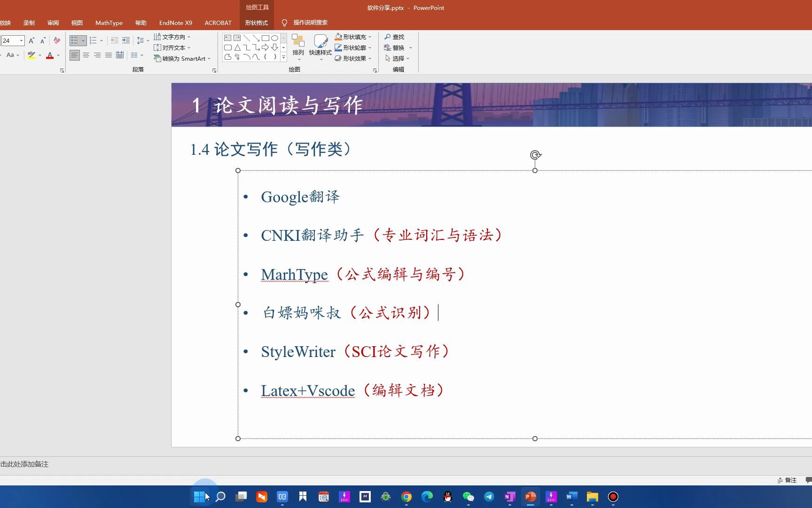Open the 排列 arrange menu
This screenshot has width=812, height=508.
(298, 47)
